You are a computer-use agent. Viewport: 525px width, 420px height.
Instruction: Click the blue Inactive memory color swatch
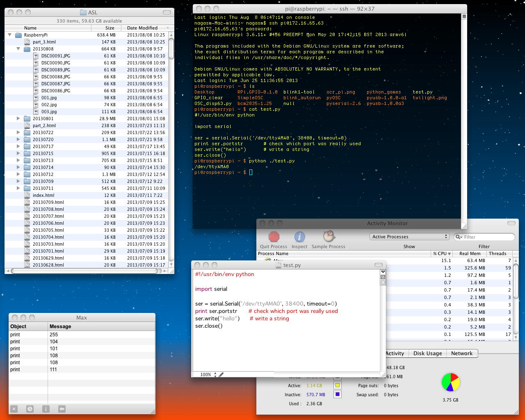click(x=337, y=395)
